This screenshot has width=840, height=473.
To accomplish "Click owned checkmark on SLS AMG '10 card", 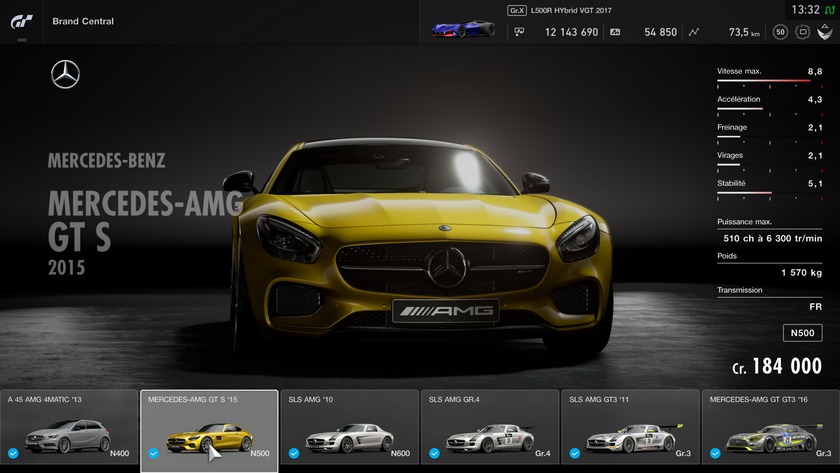I will click(294, 453).
